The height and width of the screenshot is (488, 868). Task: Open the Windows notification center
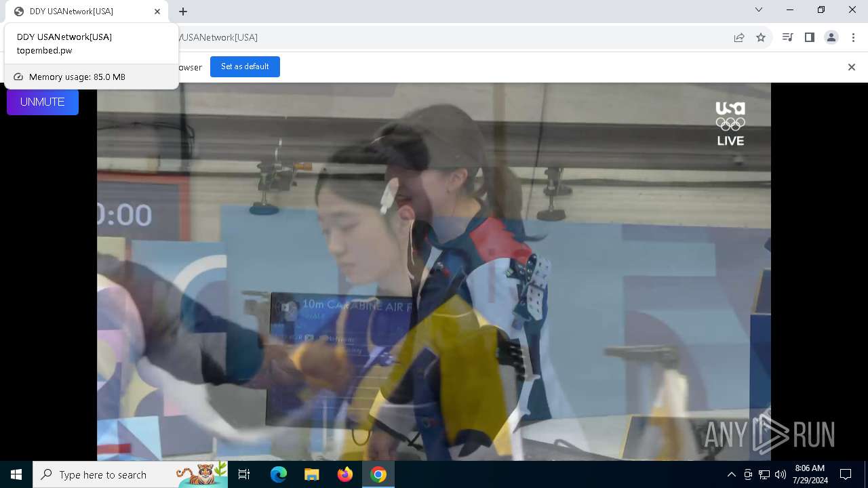tap(846, 474)
